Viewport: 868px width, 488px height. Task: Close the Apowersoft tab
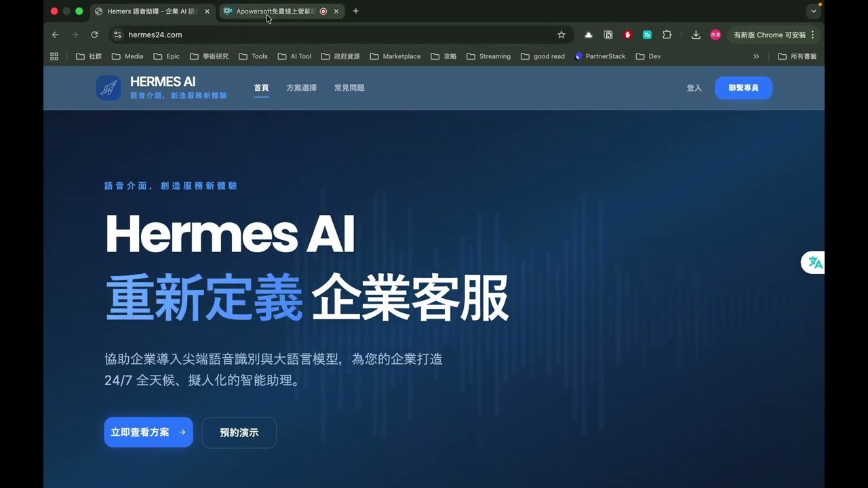[336, 11]
